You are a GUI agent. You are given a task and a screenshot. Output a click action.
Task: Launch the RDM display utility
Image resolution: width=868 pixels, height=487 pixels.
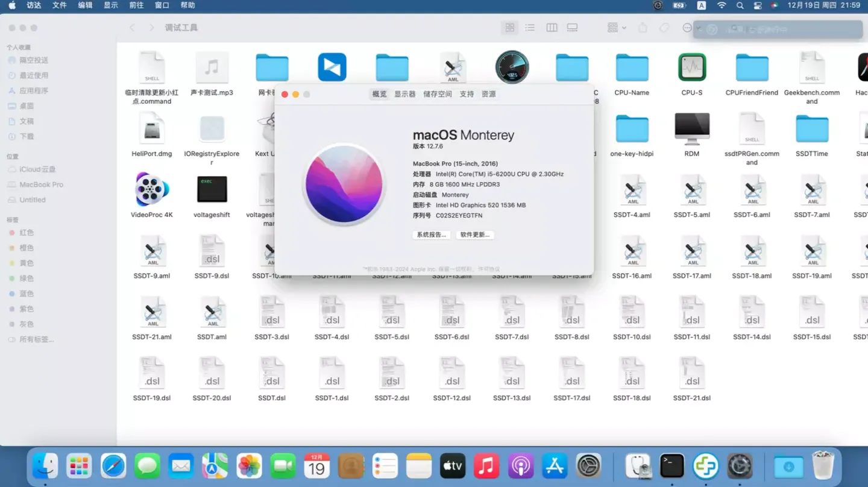point(691,129)
